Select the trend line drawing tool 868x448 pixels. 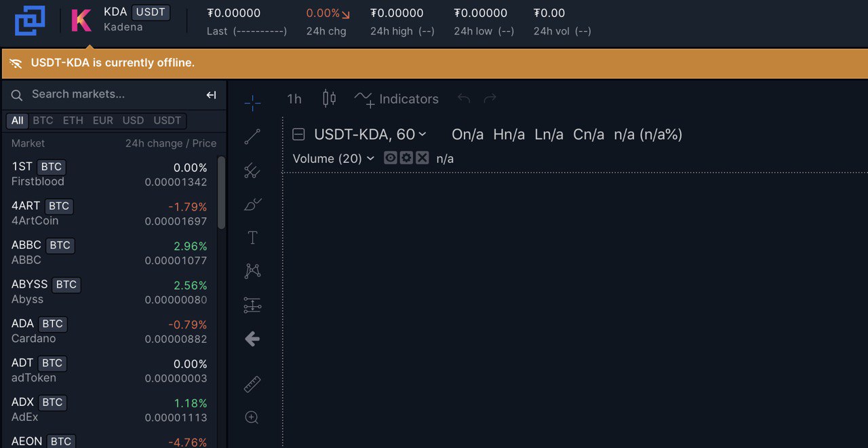[252, 137]
